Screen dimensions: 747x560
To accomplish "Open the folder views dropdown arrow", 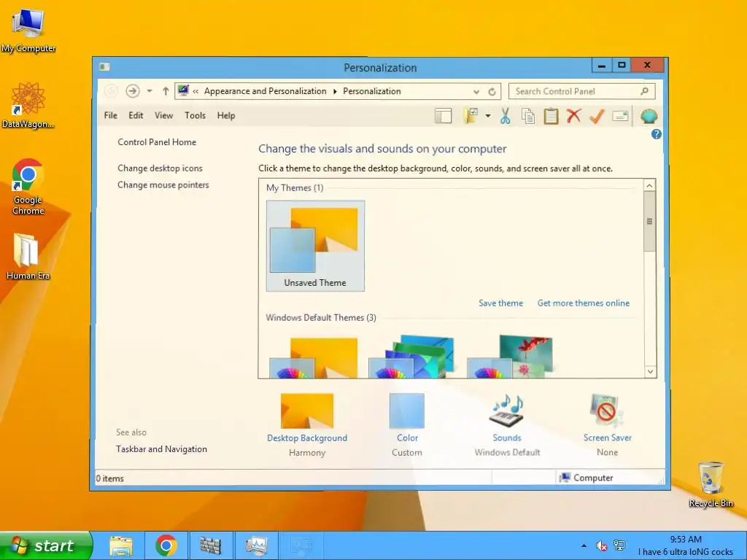I will tap(488, 116).
